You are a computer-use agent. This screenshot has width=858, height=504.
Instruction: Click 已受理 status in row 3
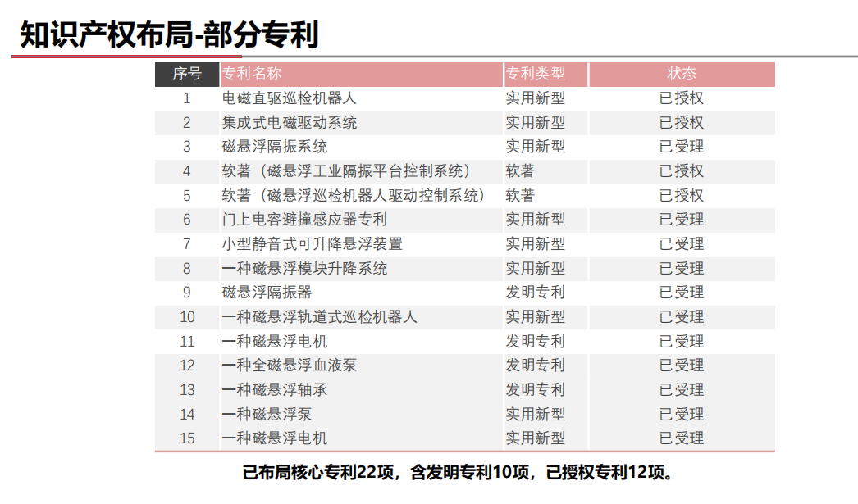pos(682,147)
